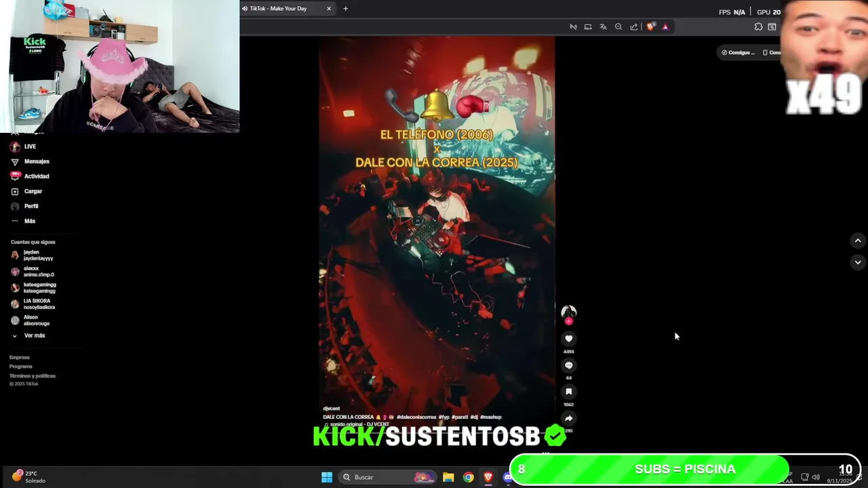Image resolution: width=868 pixels, height=488 pixels.
Task: Open the Brave Rewards triangle icon
Action: tap(665, 27)
